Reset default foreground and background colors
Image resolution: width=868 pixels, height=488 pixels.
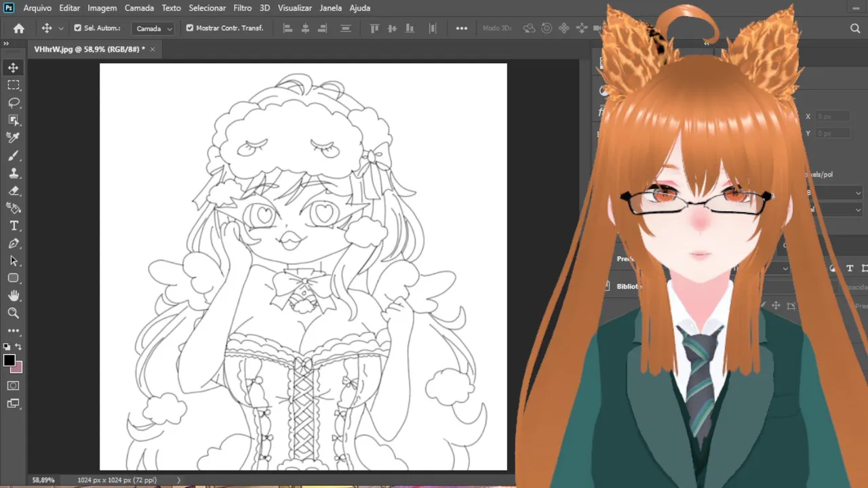tap(7, 347)
